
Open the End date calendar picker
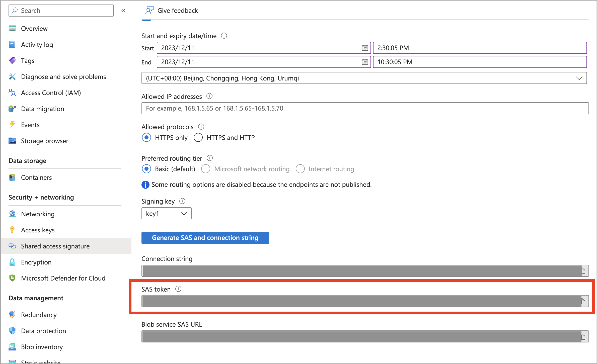point(365,62)
